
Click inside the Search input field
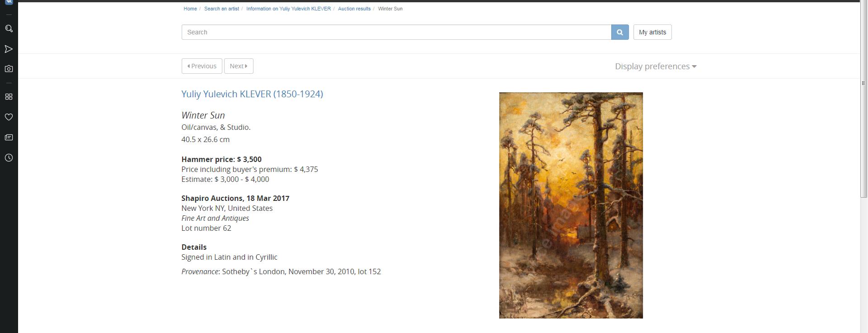tap(396, 32)
